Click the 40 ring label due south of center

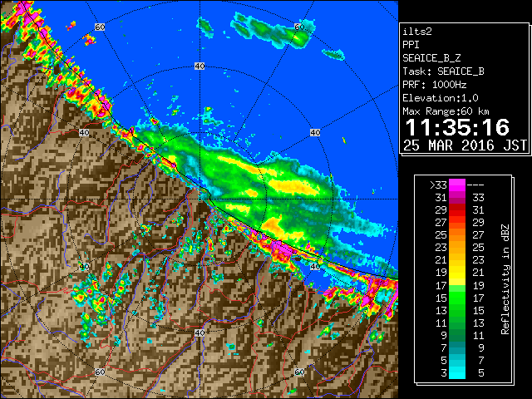click(199, 332)
